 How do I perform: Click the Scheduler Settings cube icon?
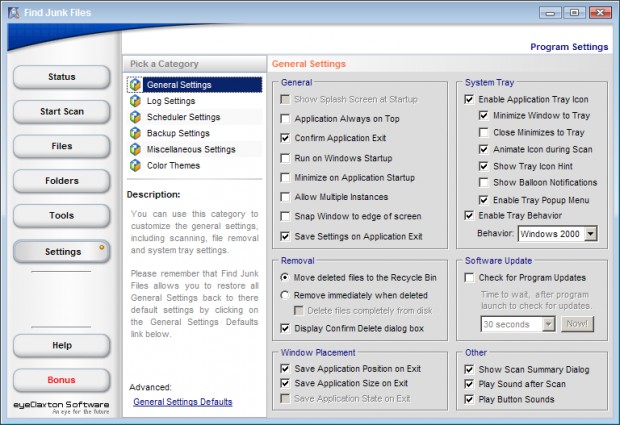tap(135, 117)
